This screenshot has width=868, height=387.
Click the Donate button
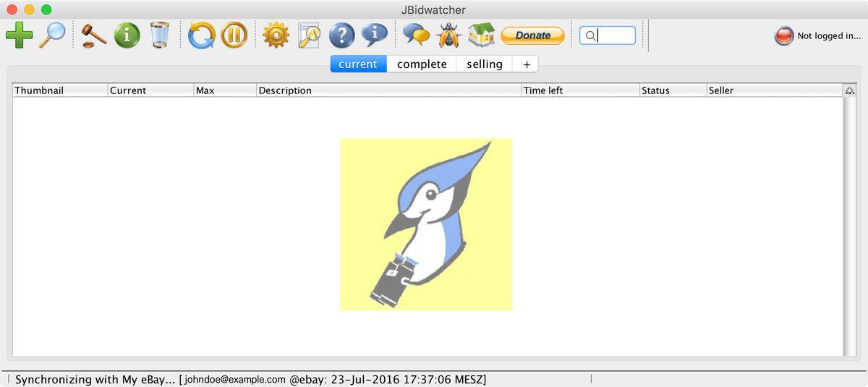pos(532,35)
